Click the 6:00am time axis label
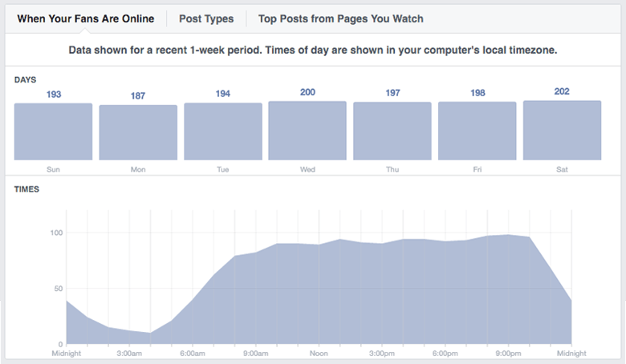 click(193, 354)
